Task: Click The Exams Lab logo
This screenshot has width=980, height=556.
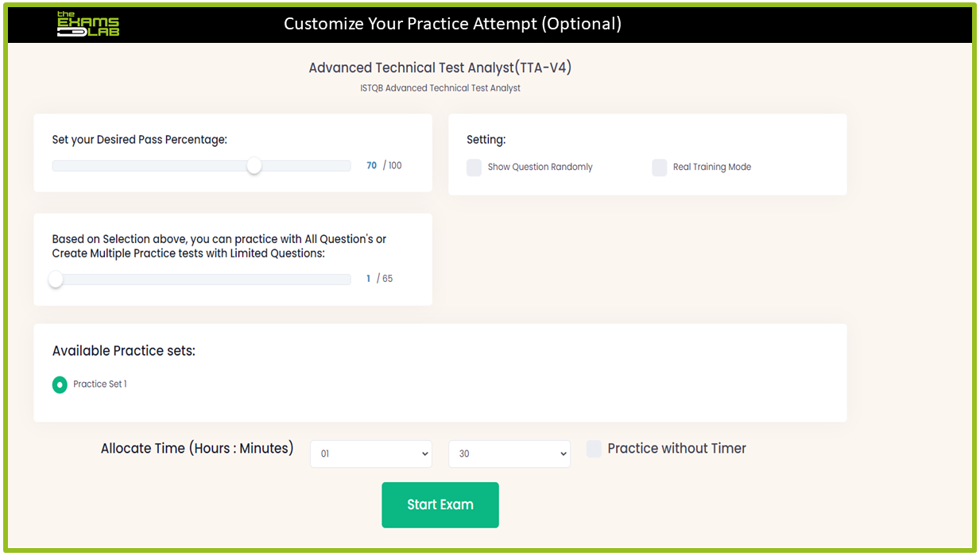Action: [x=88, y=24]
